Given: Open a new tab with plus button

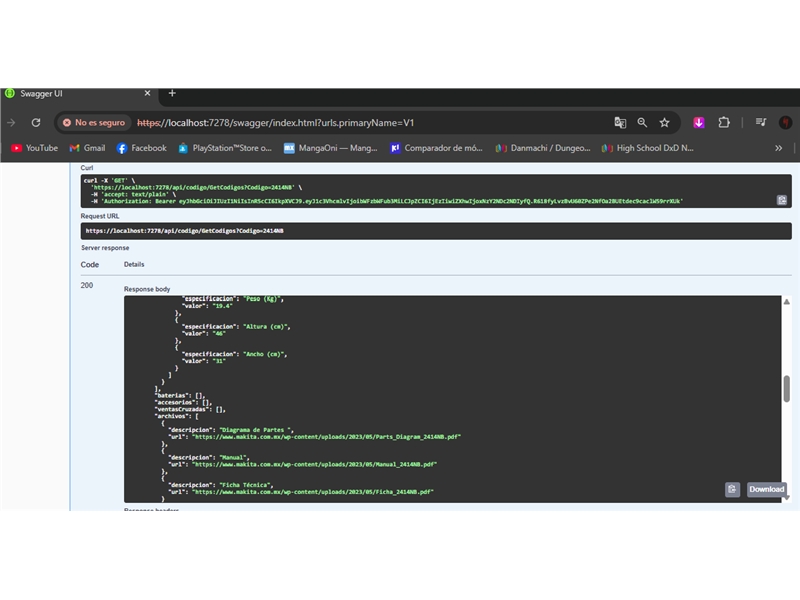Looking at the screenshot, I should 172,93.
